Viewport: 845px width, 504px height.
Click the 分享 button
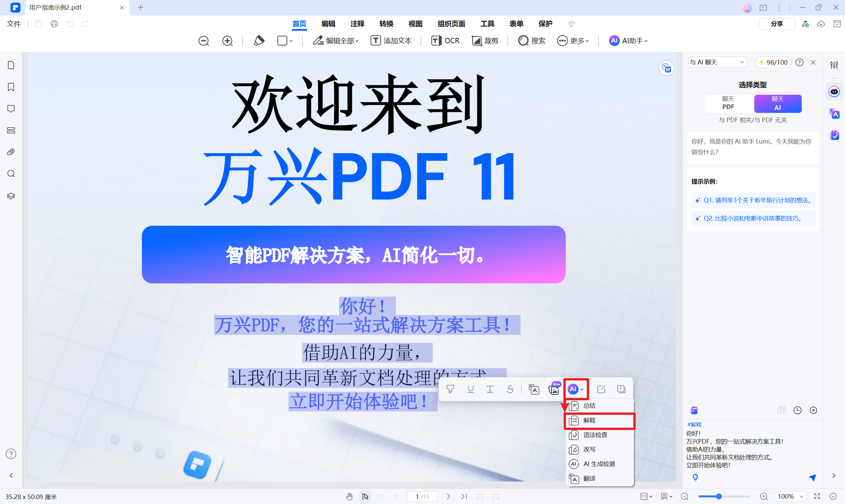pyautogui.click(x=777, y=23)
